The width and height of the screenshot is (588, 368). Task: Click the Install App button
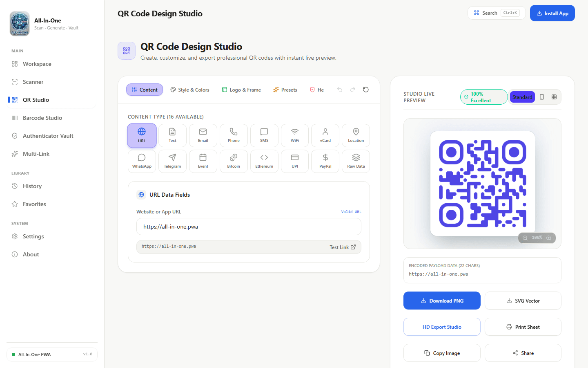tap(552, 13)
